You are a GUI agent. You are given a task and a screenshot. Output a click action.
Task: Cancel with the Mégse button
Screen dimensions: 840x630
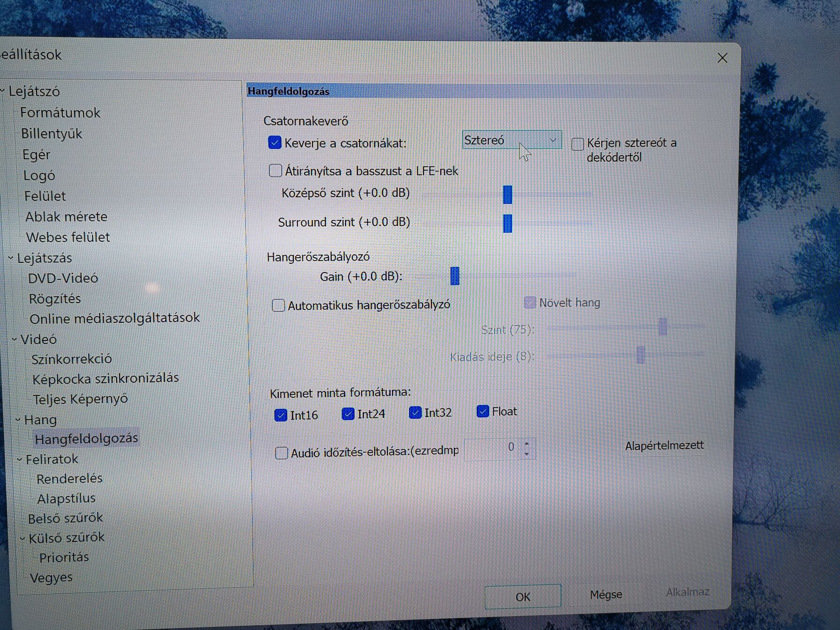606,594
